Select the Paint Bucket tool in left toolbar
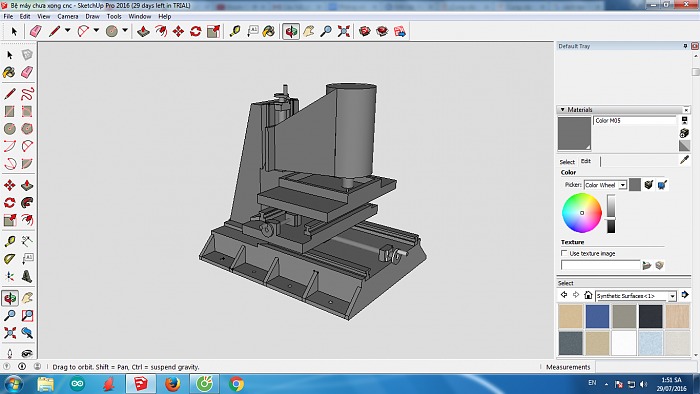The width and height of the screenshot is (700, 394). tap(9, 72)
